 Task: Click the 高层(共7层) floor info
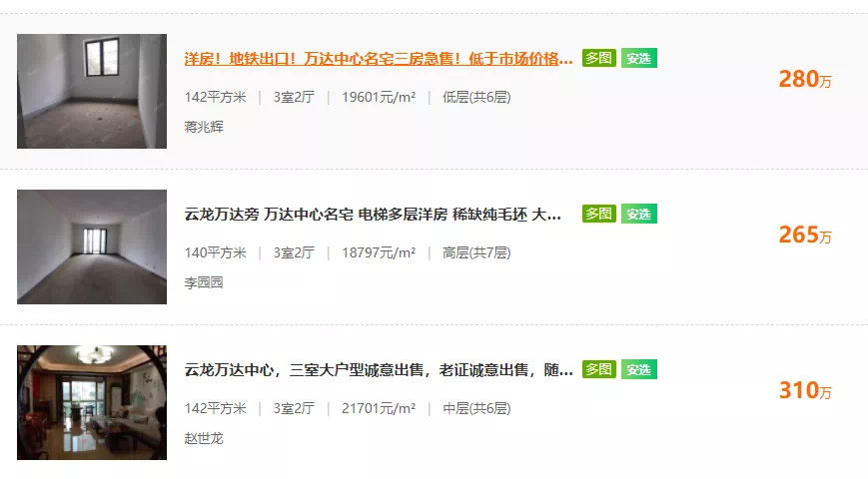pos(476,252)
